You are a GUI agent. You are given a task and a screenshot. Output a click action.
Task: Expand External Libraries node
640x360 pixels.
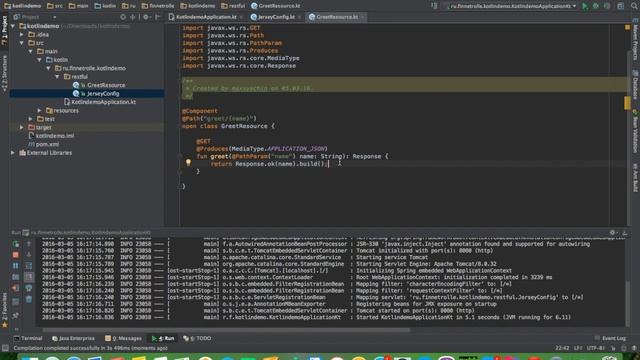point(13,153)
